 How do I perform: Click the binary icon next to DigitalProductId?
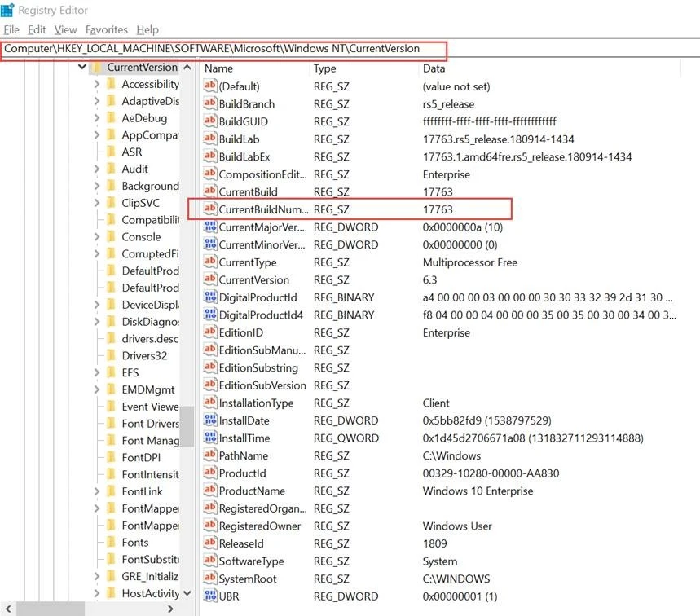[x=209, y=297]
